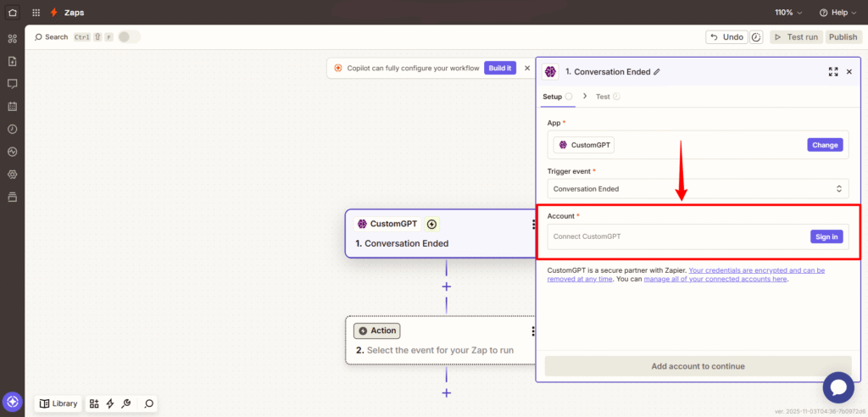Image resolution: width=868 pixels, height=417 pixels.
Task: Sign in to CustomGPT account
Action: (x=826, y=236)
